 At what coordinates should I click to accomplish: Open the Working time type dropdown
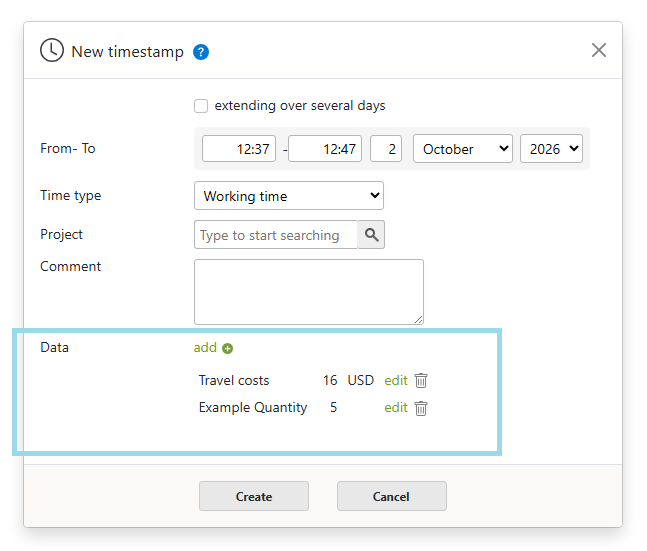289,196
